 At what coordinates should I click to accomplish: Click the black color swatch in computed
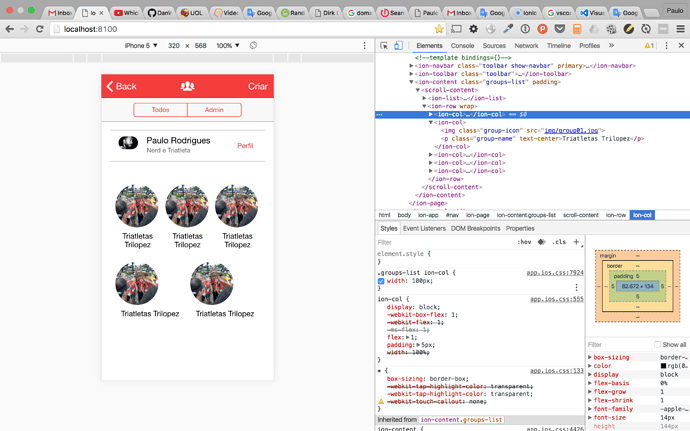click(x=663, y=366)
